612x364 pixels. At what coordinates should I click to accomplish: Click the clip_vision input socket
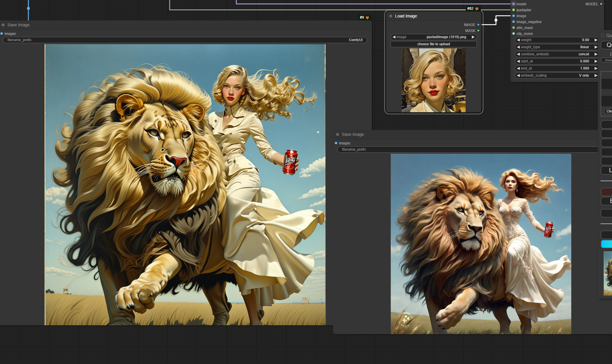pyautogui.click(x=513, y=34)
